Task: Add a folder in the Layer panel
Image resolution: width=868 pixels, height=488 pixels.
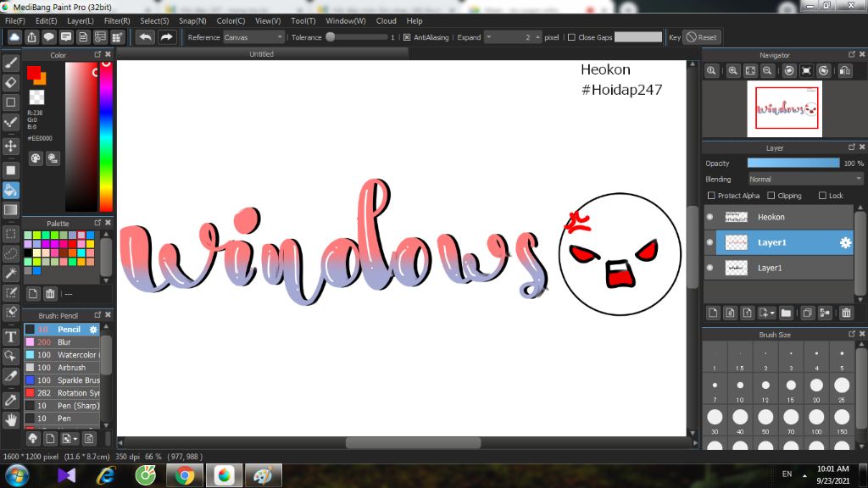Action: coord(786,313)
